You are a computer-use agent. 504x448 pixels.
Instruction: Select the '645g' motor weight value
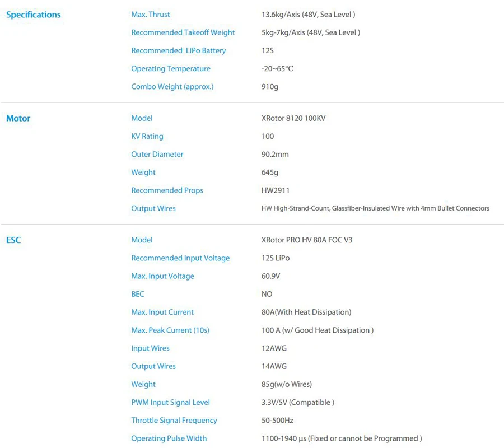click(x=270, y=172)
